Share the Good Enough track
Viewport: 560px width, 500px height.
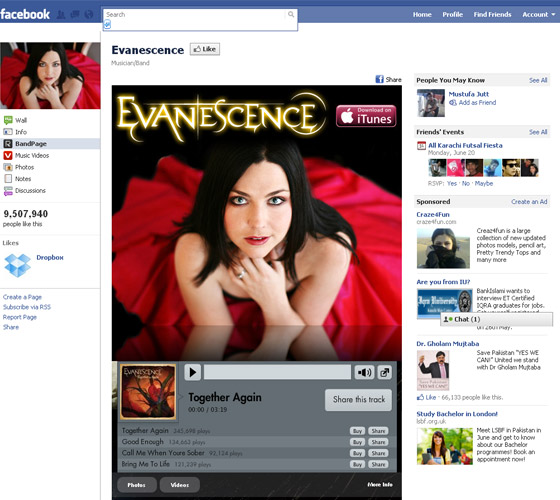378,442
